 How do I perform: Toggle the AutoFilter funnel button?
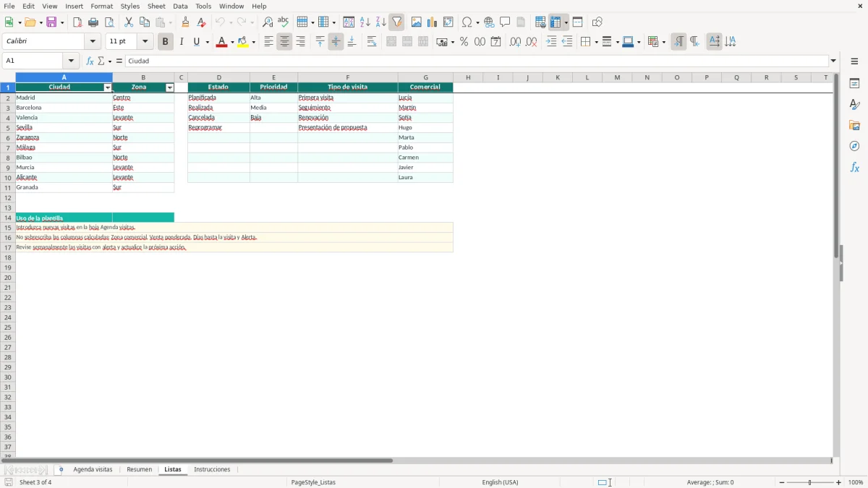point(396,22)
